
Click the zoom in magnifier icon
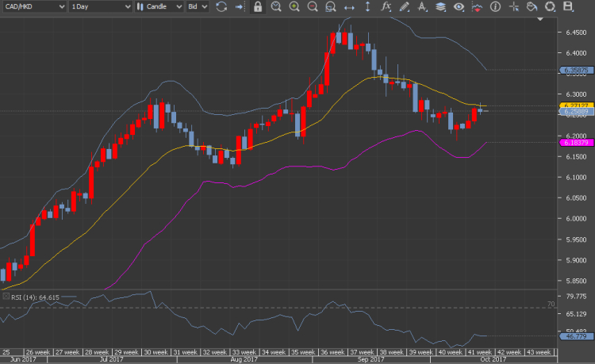point(294,7)
